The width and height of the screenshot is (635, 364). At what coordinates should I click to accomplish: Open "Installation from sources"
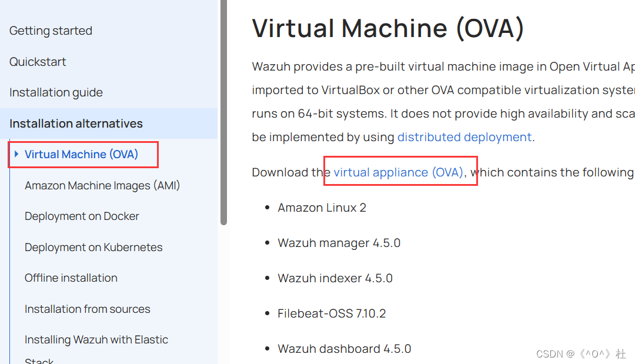[87, 309]
